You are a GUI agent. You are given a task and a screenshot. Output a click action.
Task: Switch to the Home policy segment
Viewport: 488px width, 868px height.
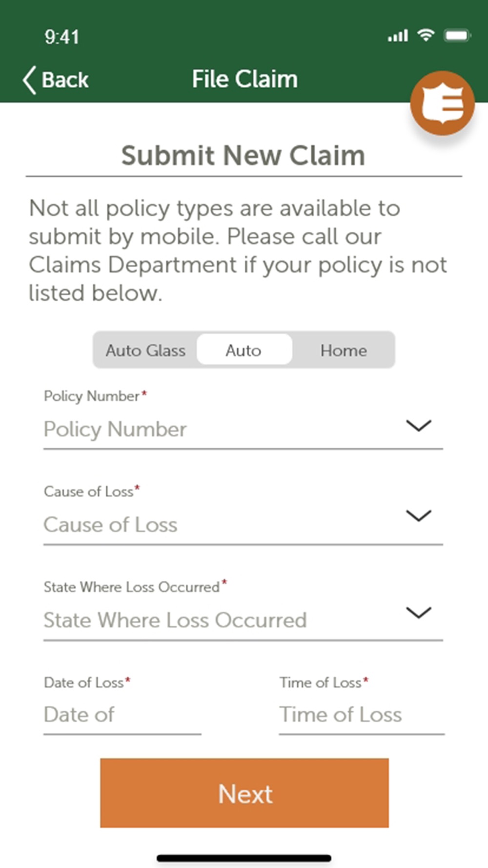point(343,350)
